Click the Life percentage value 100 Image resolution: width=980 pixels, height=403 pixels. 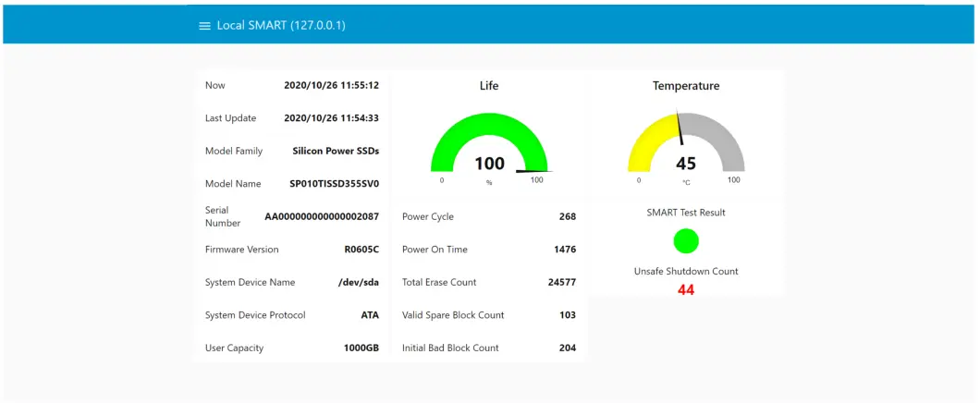(489, 164)
